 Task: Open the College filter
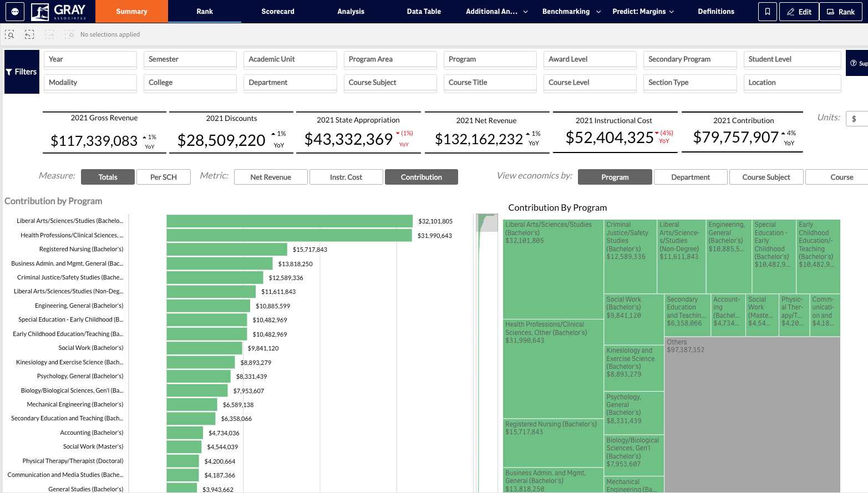click(190, 83)
